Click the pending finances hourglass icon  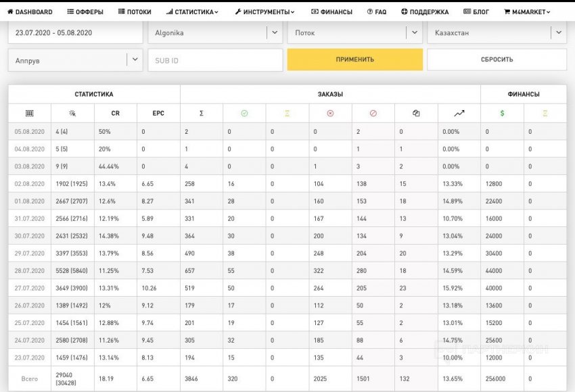coord(545,113)
